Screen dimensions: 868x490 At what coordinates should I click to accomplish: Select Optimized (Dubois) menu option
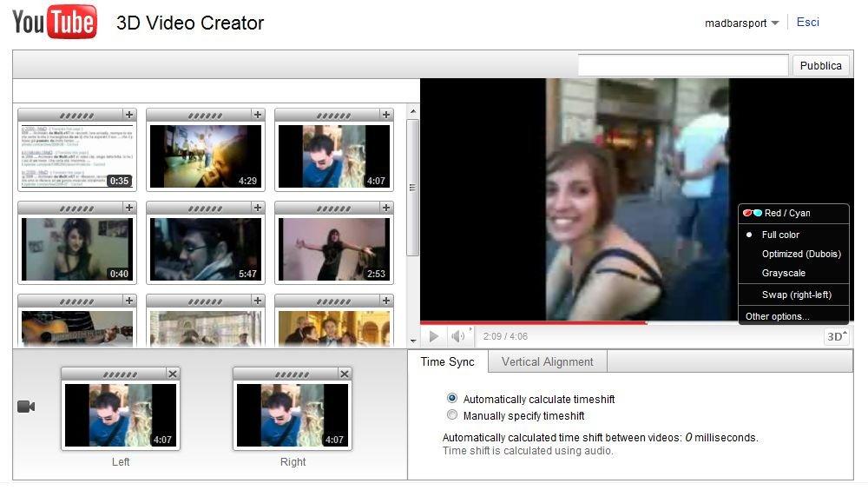[800, 254]
